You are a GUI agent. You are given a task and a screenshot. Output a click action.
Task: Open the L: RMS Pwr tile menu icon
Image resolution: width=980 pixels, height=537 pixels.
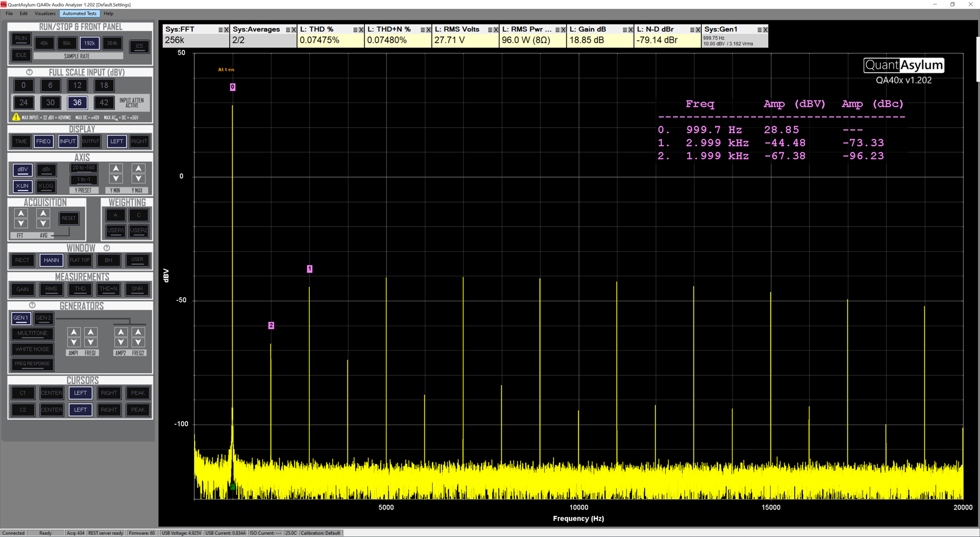557,30
